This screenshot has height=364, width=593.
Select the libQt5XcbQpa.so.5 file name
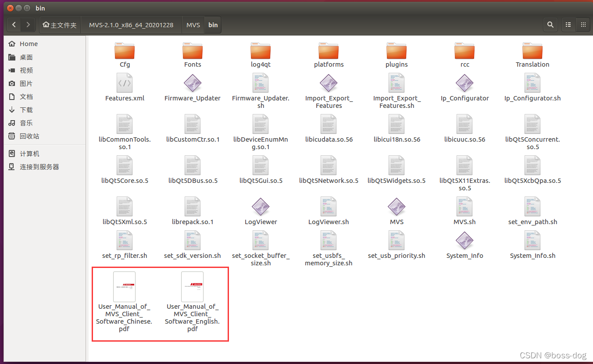pos(532,181)
